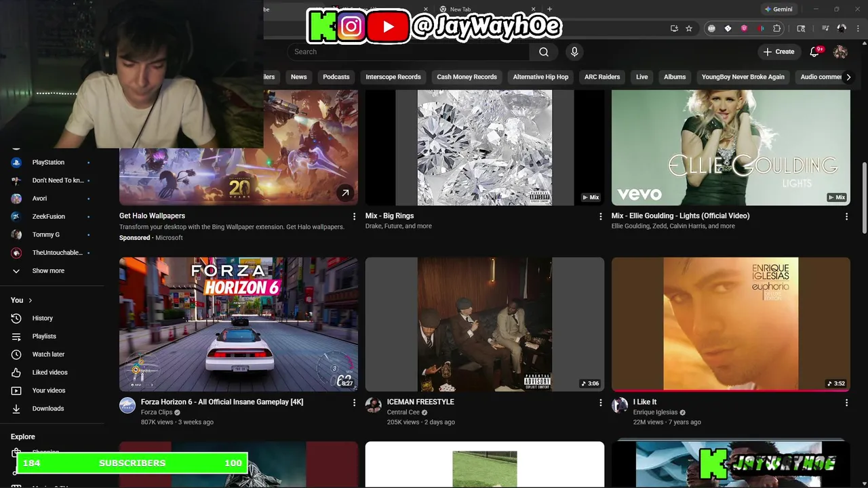The image size is (868, 488).
Task: Click PlayStation channel icon in subscriptions
Action: pos(16,163)
